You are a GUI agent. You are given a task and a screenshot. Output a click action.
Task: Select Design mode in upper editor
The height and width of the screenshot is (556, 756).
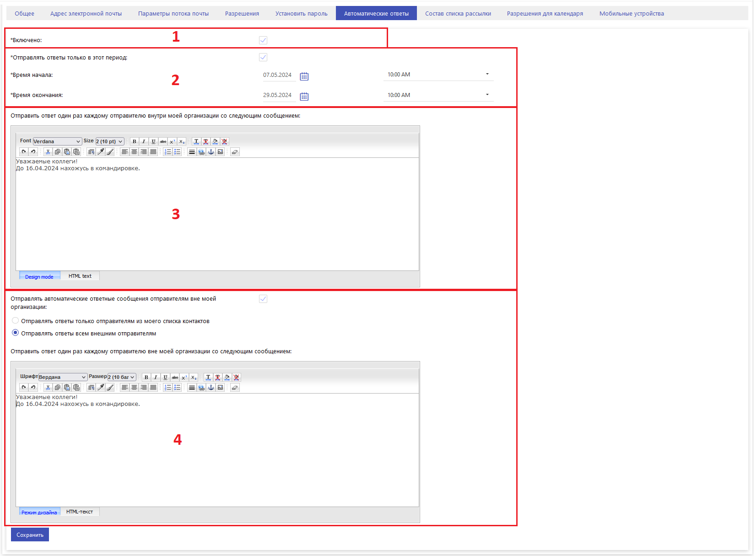pyautogui.click(x=39, y=276)
